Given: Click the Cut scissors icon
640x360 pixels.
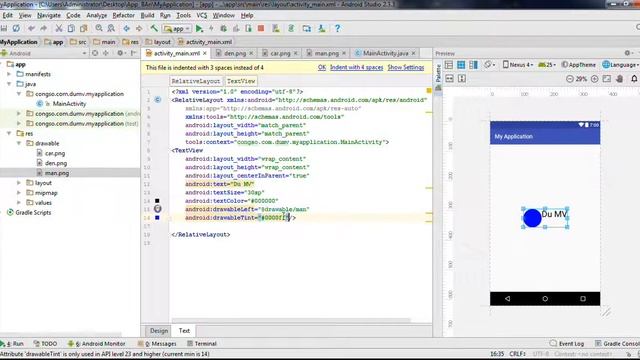Looking at the screenshot, I should [59, 29].
